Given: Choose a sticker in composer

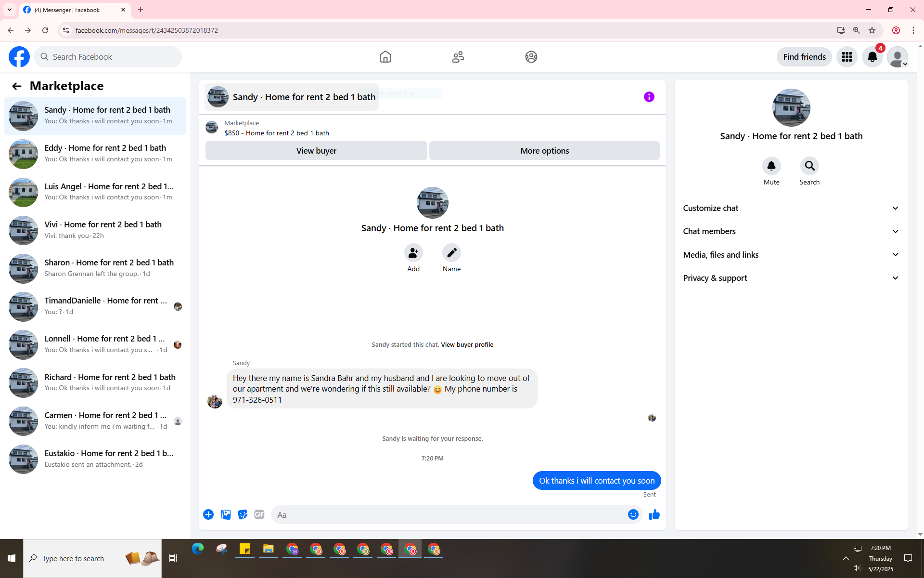Looking at the screenshot, I should (x=243, y=514).
